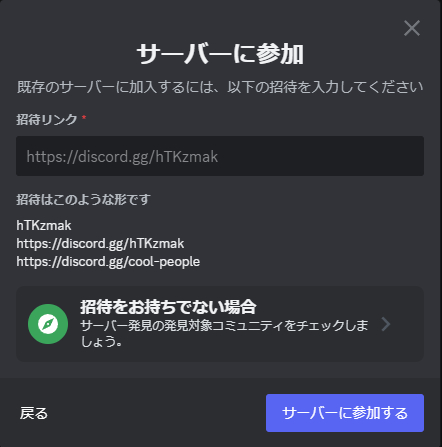442x447 pixels.
Task: Click the サーバーに参加 dialog title
Action: [220, 54]
